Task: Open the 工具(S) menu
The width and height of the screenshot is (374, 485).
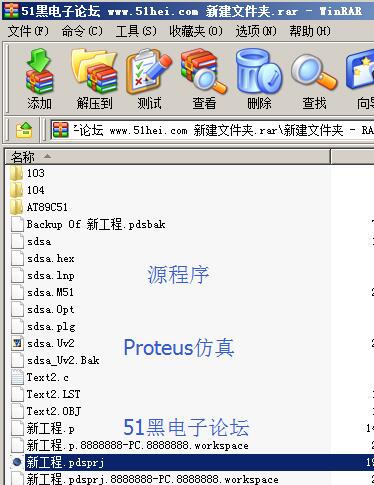Action: pos(136,31)
